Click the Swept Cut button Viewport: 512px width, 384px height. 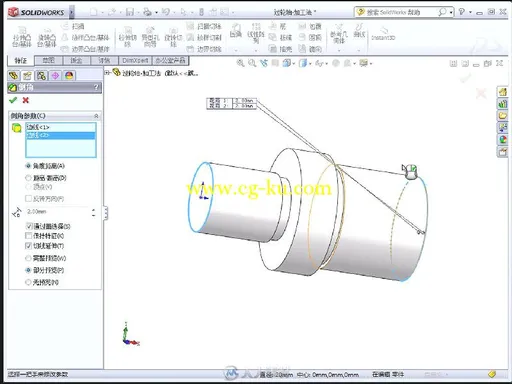coord(204,26)
